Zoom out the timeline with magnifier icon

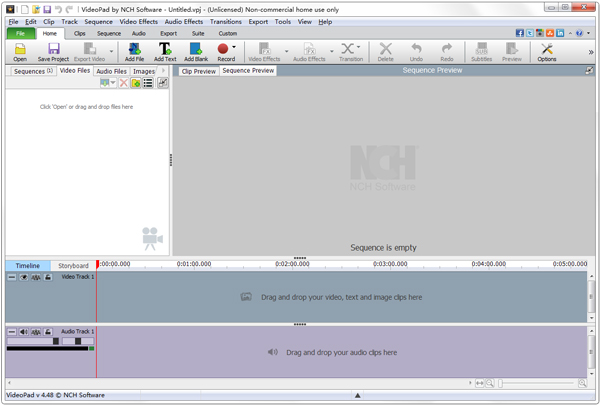[489, 383]
